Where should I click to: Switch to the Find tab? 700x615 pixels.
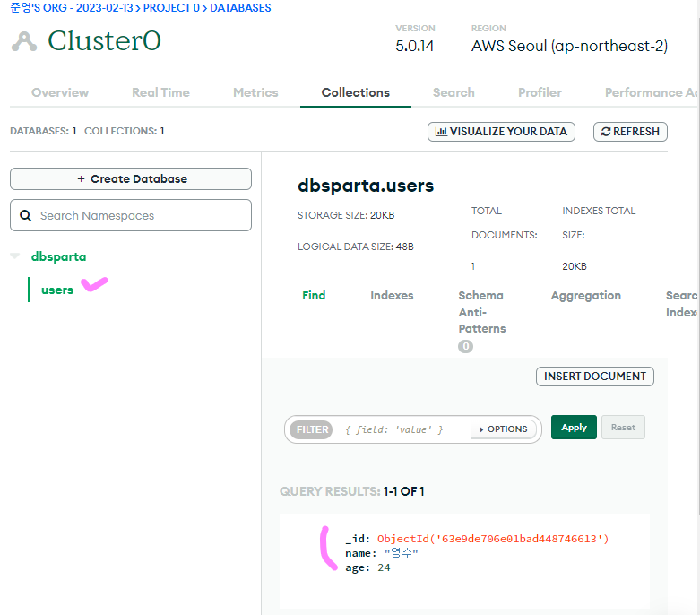314,295
